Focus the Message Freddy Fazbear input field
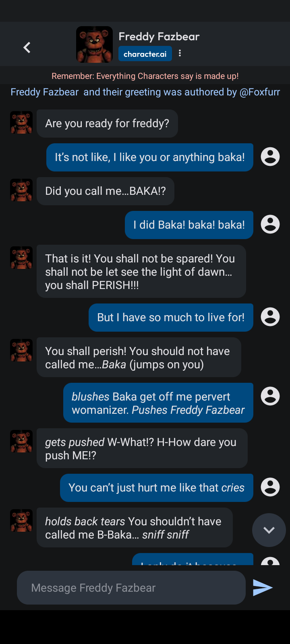The height and width of the screenshot is (644, 290). (131, 588)
